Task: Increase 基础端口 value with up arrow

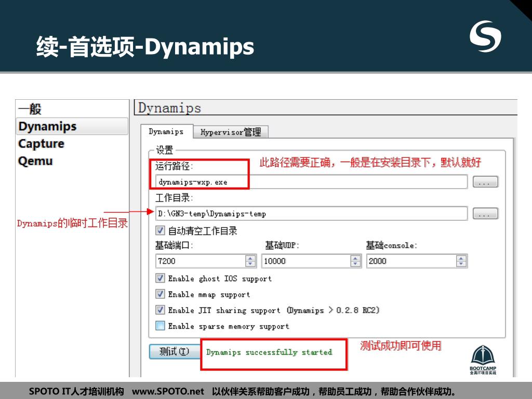Action: tap(250, 258)
